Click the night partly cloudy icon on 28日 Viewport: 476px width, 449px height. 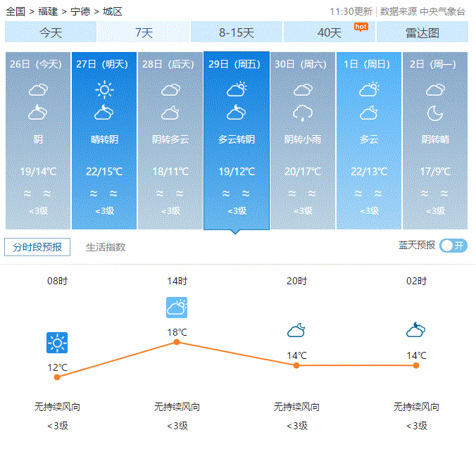pyautogui.click(x=170, y=113)
